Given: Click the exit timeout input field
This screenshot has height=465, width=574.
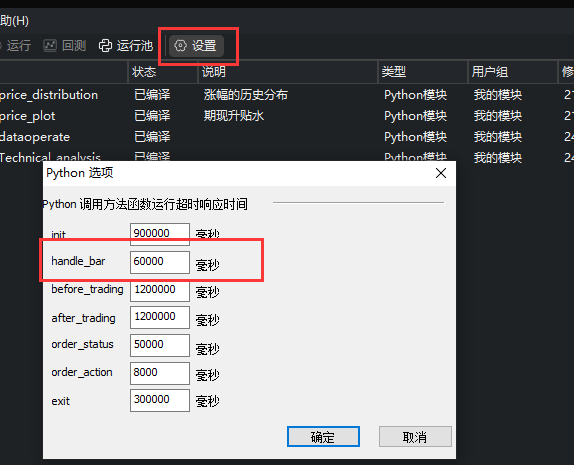Looking at the screenshot, I should click(160, 400).
